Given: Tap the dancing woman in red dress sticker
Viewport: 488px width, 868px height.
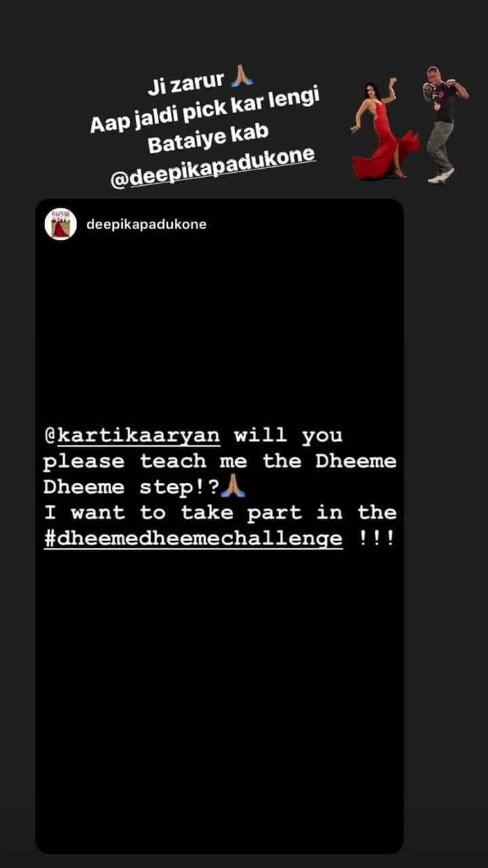Looking at the screenshot, I should 382,129.
